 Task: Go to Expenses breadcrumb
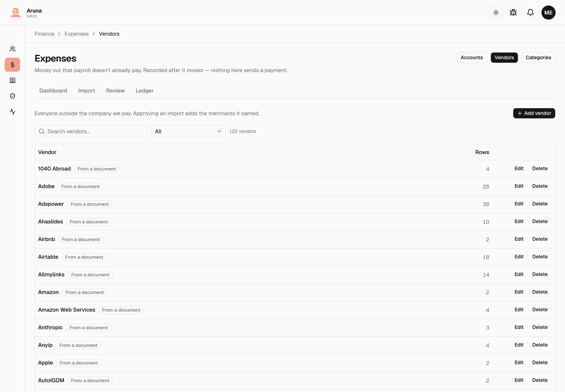click(77, 34)
